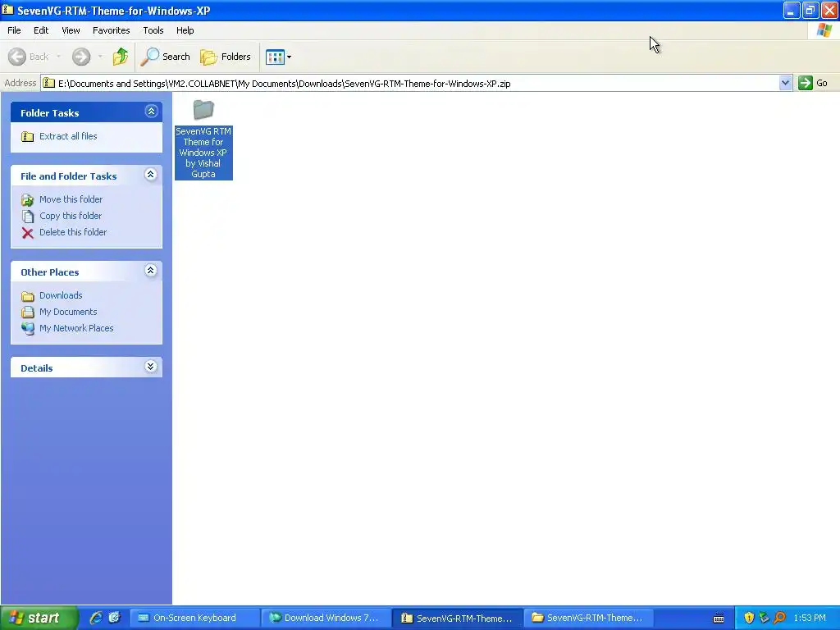Viewport: 840px width, 630px height.
Task: Select the SevenVG RTM Theme folder icon
Action: [203, 110]
